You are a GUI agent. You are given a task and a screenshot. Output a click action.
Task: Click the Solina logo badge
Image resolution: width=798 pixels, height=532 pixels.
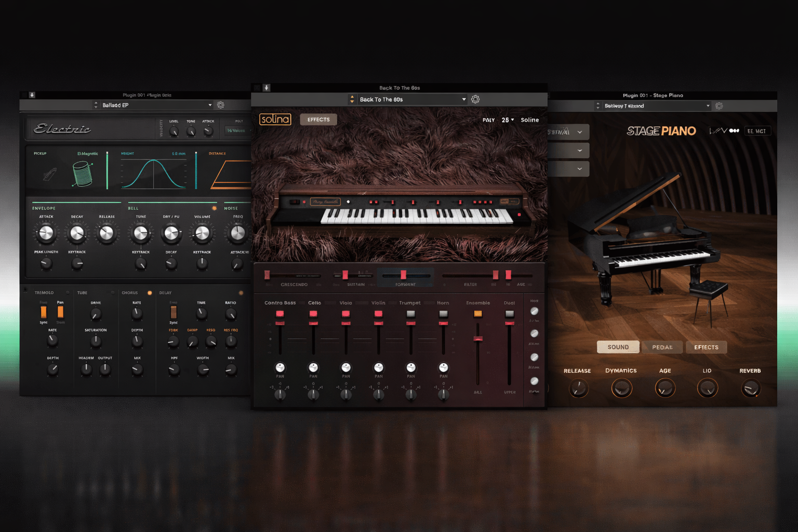[275, 119]
